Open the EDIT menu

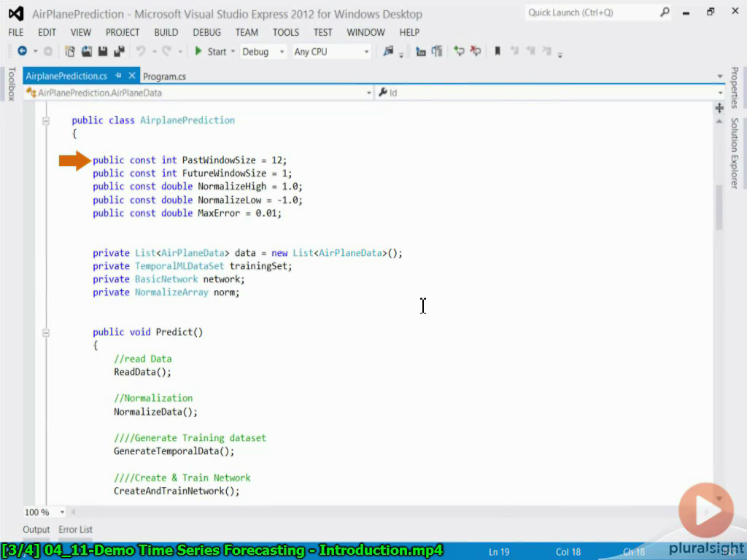(47, 32)
